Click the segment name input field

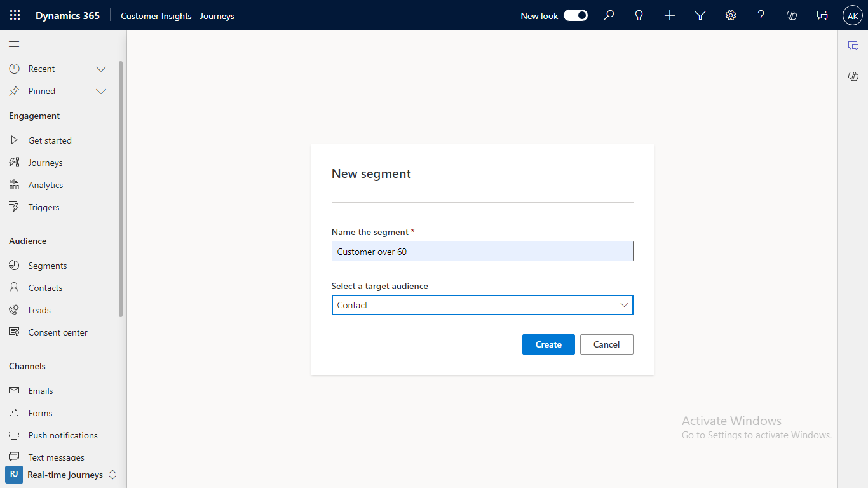(482, 251)
